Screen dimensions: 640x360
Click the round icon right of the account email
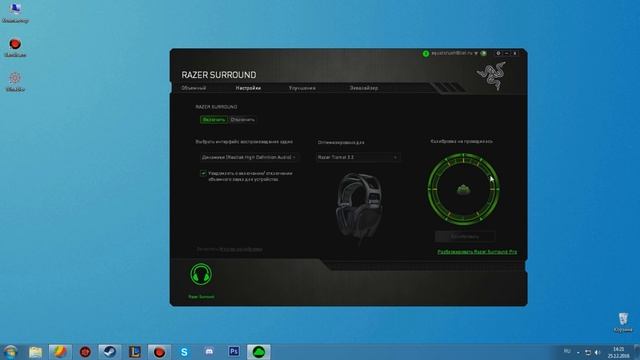(484, 53)
